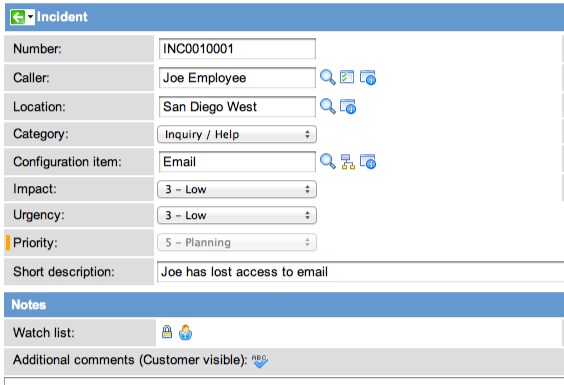Click the Number label
The height and width of the screenshot is (385, 564).
coord(37,49)
